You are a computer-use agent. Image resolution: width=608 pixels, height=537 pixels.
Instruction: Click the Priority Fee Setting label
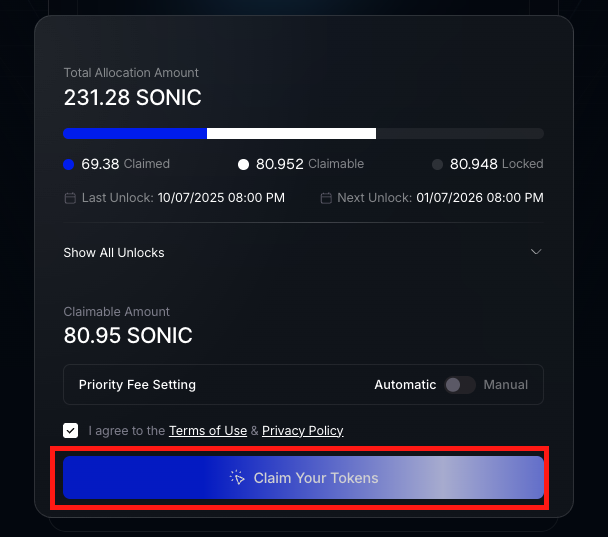[137, 385]
